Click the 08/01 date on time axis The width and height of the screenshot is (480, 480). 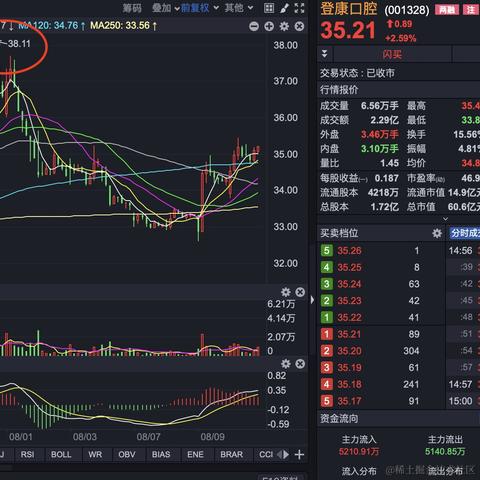(x=21, y=437)
